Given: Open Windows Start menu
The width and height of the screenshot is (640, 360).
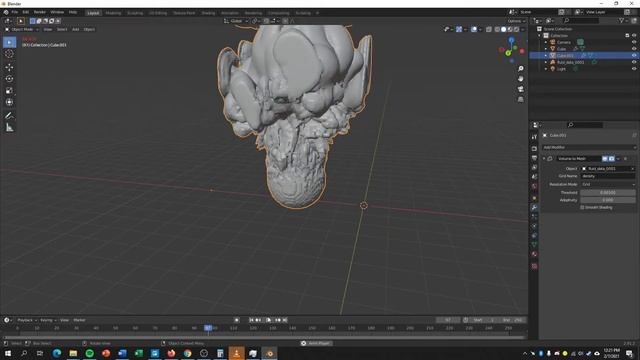Looking at the screenshot, I should pos(8,353).
